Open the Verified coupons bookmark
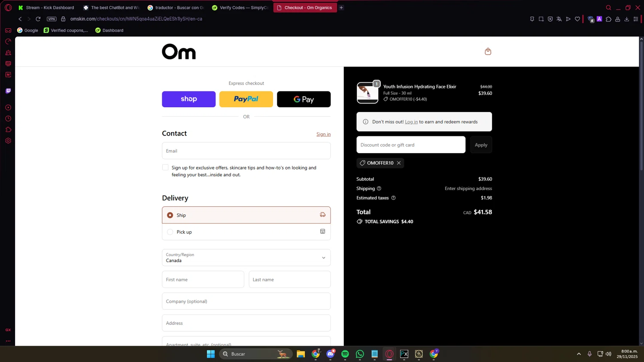Viewport: 644px width, 362px height. (66, 30)
